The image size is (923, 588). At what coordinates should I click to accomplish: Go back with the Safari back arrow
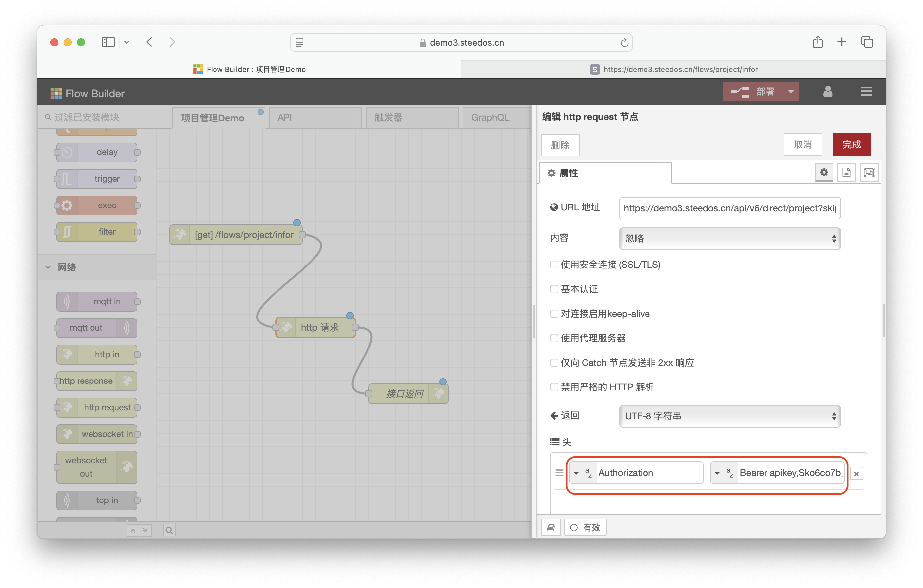(149, 42)
